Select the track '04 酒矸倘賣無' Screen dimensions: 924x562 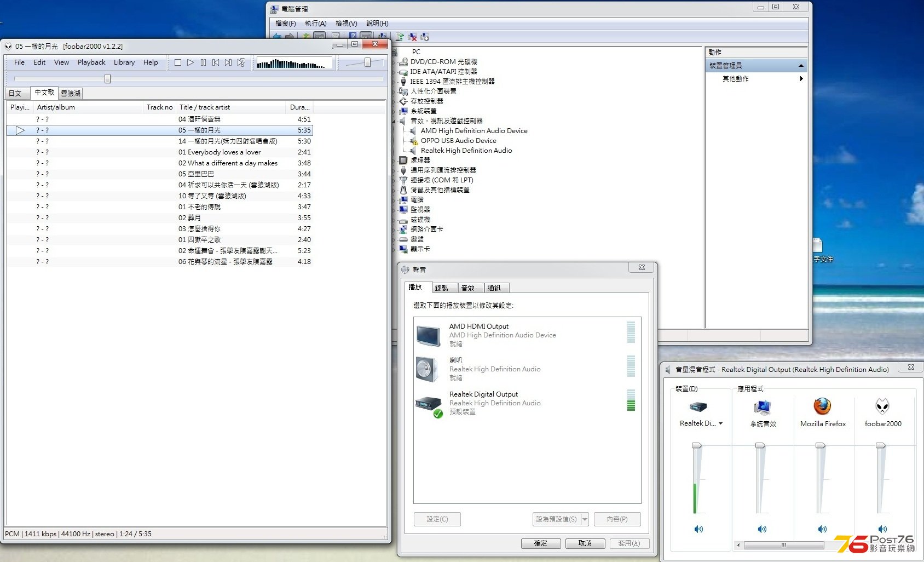[x=159, y=119]
